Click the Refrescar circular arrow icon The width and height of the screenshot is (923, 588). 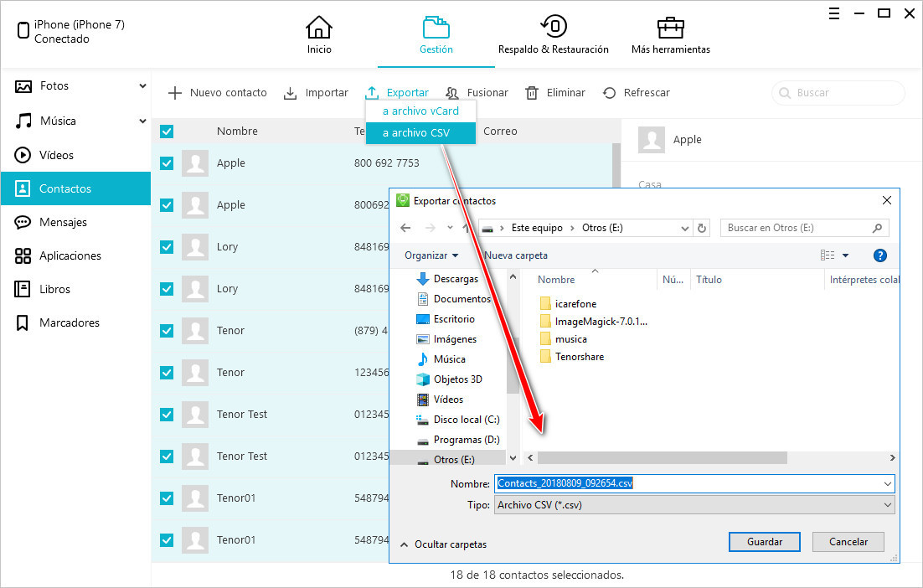(609, 93)
